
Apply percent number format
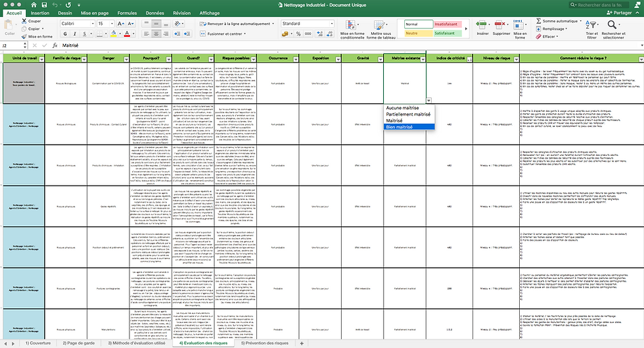[298, 34]
